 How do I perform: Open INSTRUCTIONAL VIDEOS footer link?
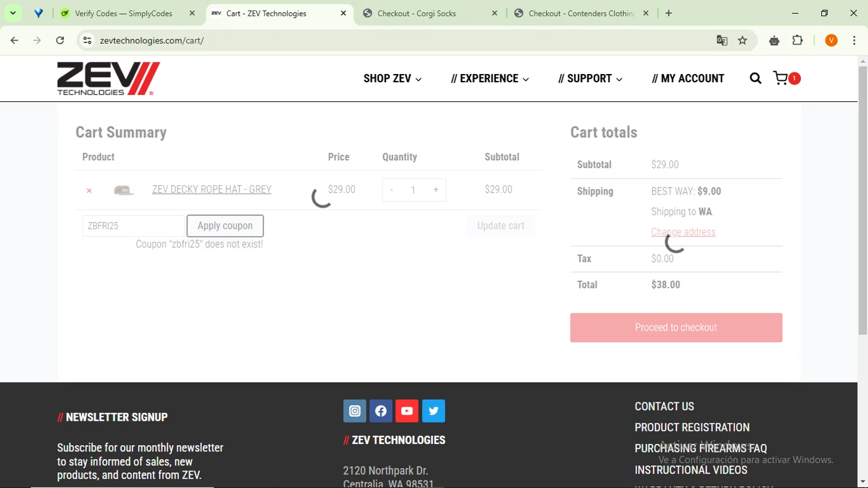(691, 470)
